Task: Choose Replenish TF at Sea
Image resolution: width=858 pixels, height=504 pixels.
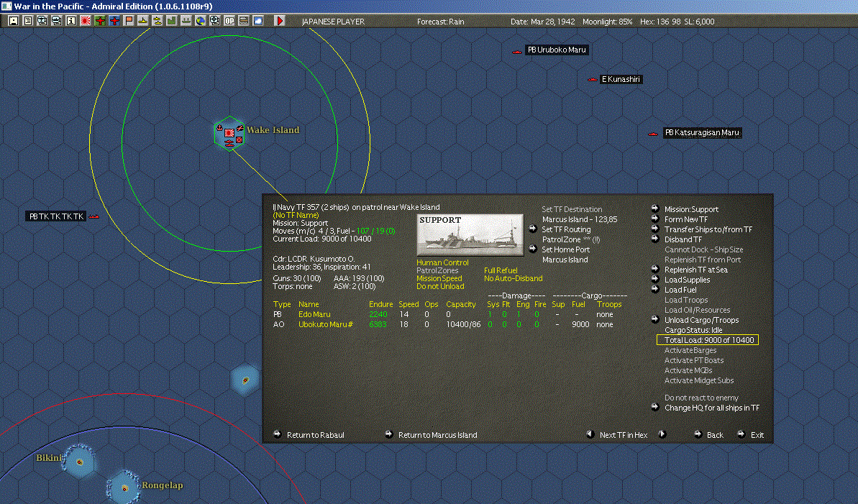Action: pos(696,270)
